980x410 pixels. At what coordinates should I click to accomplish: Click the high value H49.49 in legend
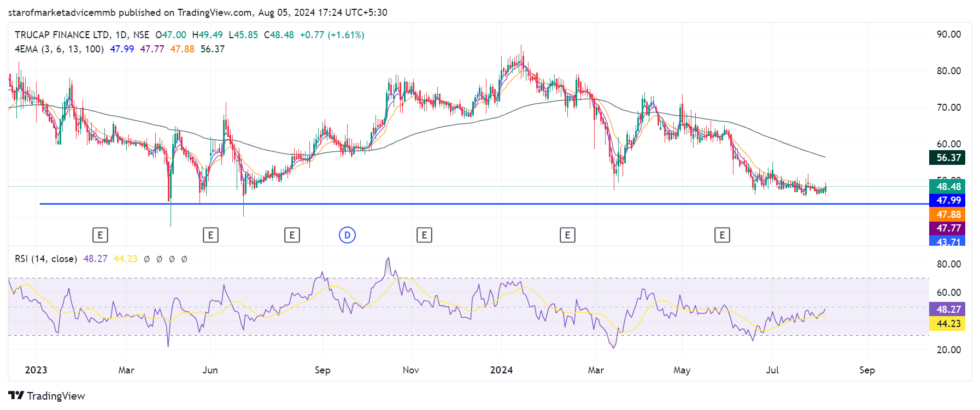coord(207,35)
